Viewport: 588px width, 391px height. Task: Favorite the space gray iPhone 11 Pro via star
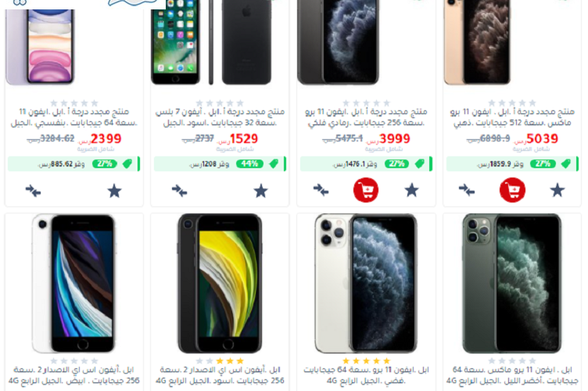click(x=411, y=190)
